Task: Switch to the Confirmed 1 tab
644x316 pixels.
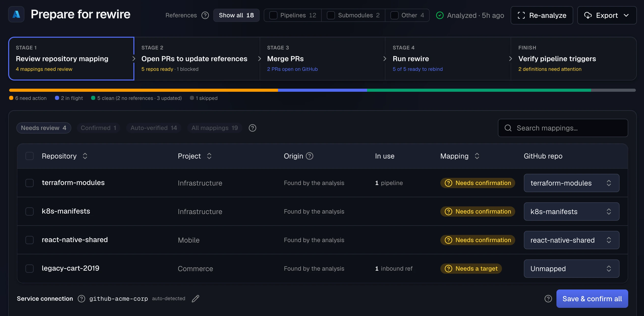Action: pyautogui.click(x=98, y=128)
